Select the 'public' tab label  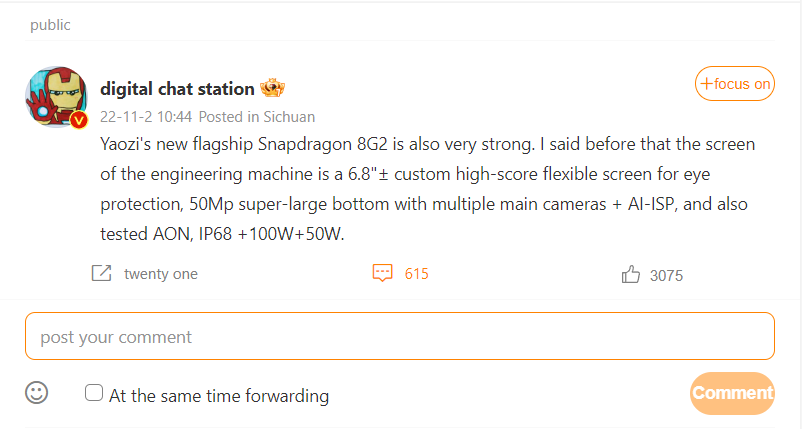click(50, 25)
